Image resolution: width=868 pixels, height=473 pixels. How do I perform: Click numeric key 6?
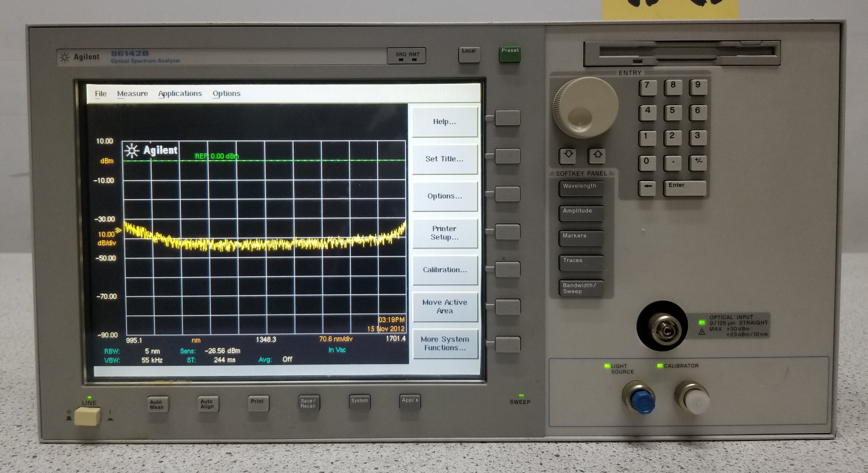(x=698, y=113)
